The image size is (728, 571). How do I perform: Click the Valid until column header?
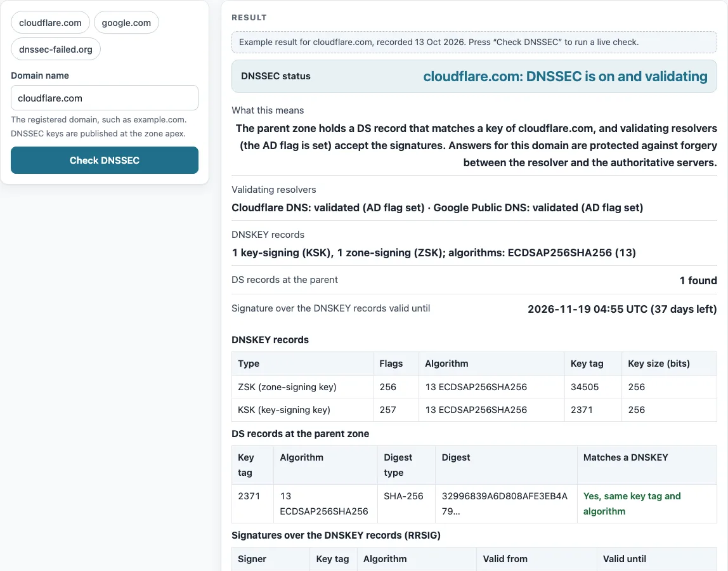pyautogui.click(x=656, y=559)
